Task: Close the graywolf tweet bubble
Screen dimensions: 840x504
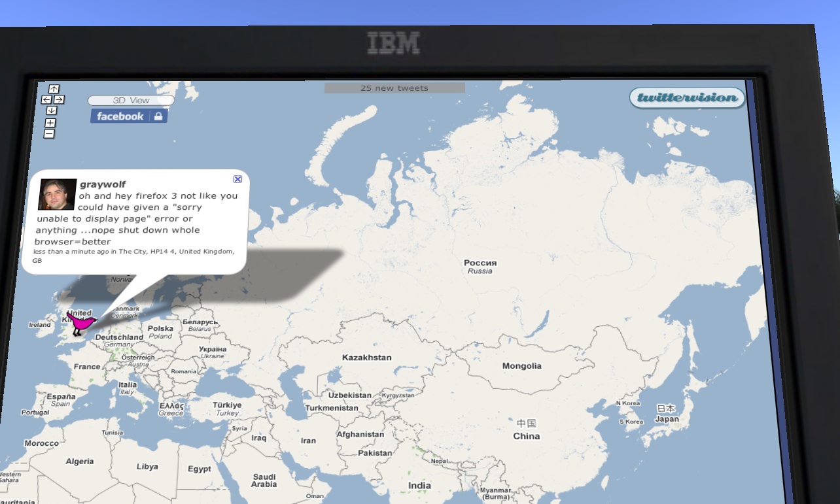Action: (237, 179)
